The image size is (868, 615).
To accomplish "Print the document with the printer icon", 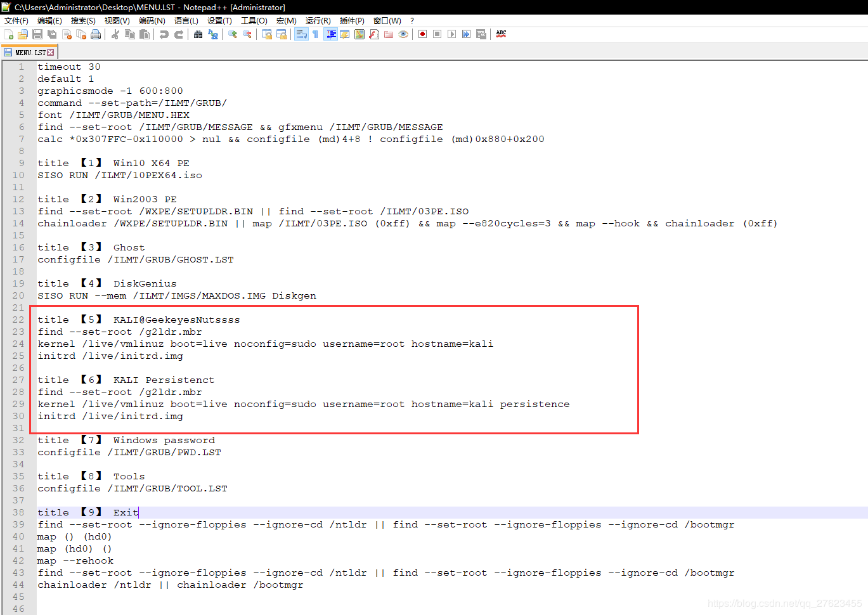I will (96, 34).
